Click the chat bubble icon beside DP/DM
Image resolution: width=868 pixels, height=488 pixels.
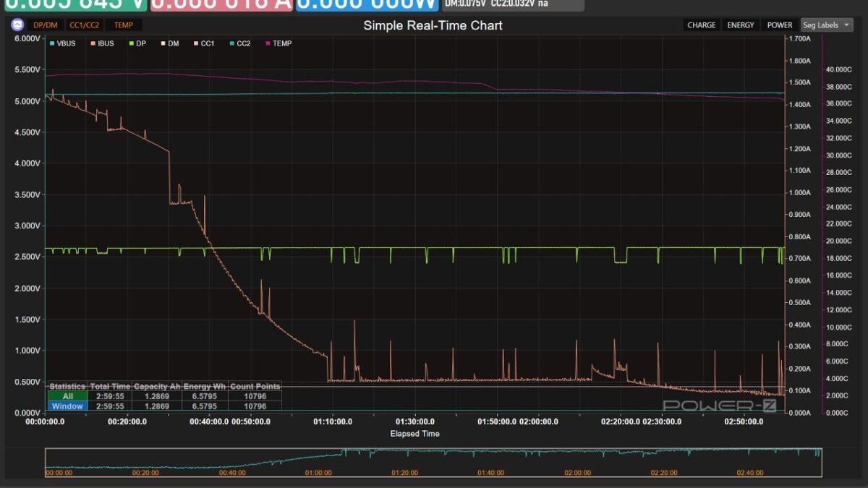18,25
